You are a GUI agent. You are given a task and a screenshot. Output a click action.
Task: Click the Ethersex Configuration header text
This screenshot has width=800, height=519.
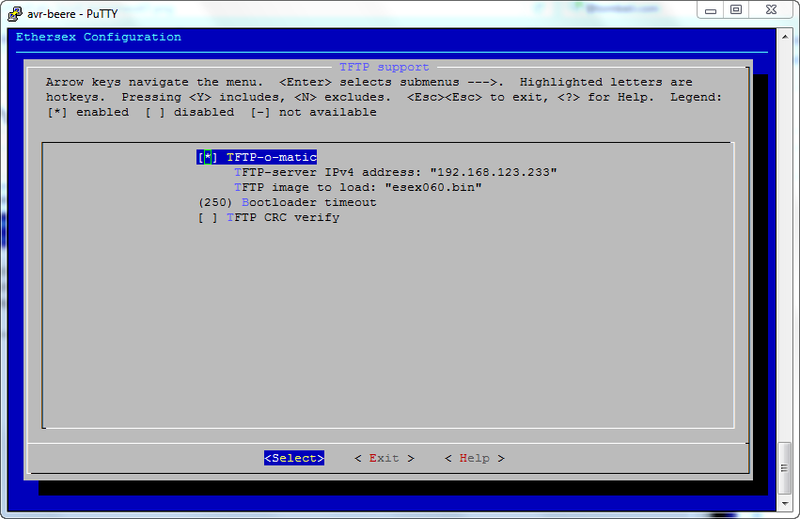coord(99,37)
